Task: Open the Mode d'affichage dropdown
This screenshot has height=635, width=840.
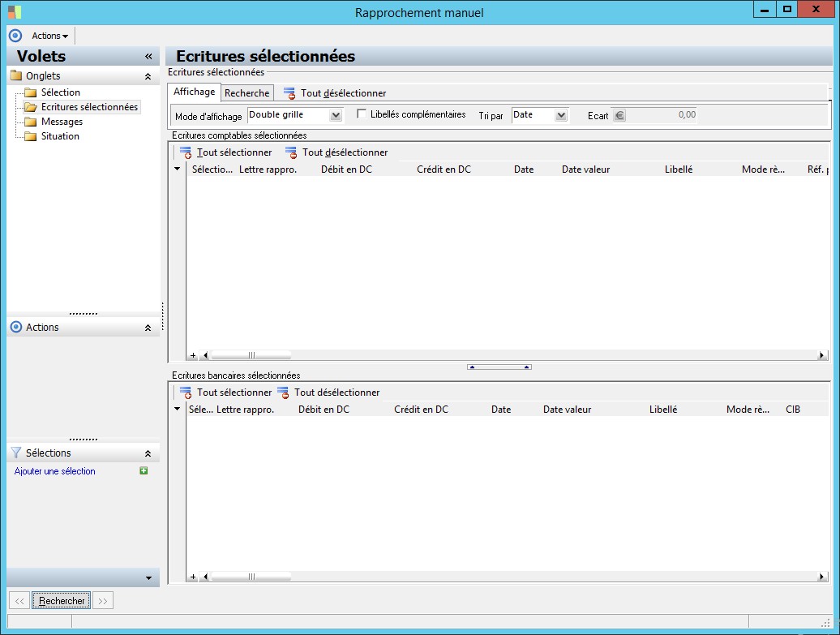Action: tap(336, 116)
